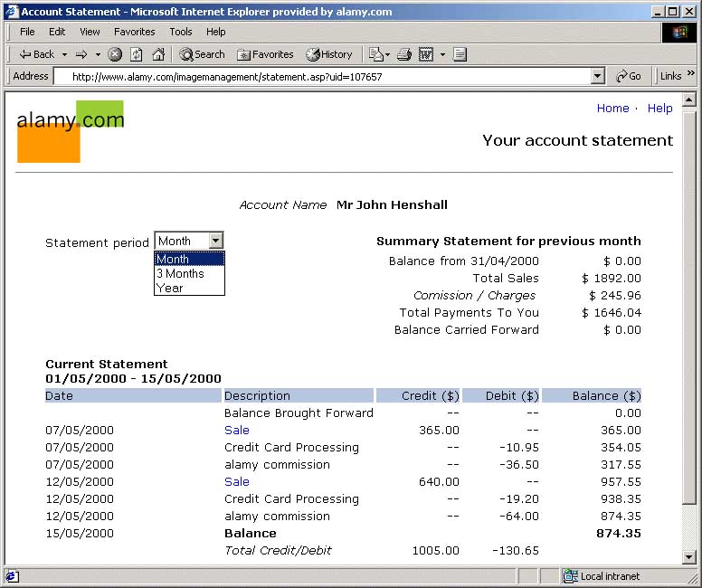Open the History toolbar button

point(329,54)
